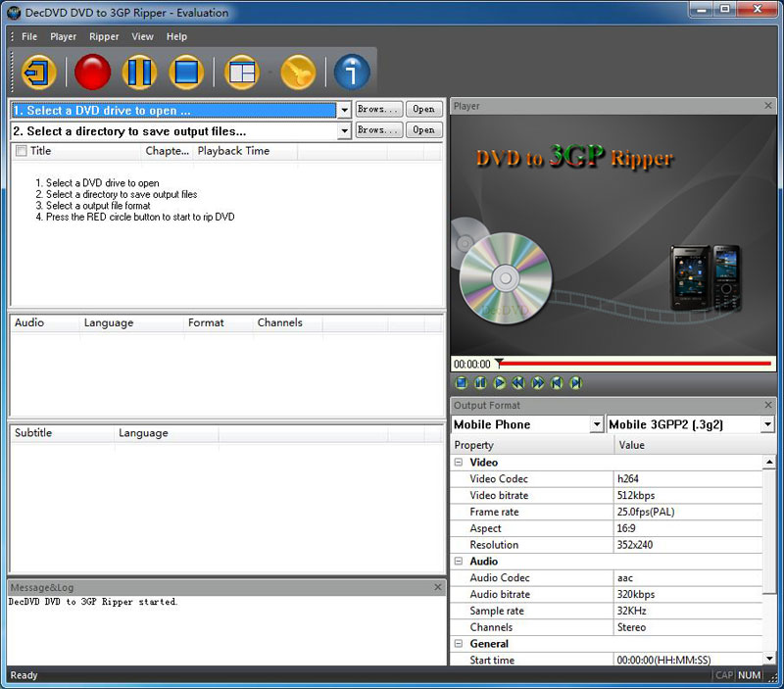
Task: Collapse the Video property group
Action: [x=458, y=462]
